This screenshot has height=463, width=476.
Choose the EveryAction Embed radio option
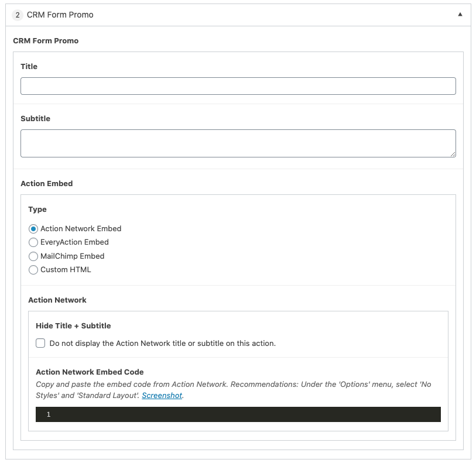(x=33, y=242)
